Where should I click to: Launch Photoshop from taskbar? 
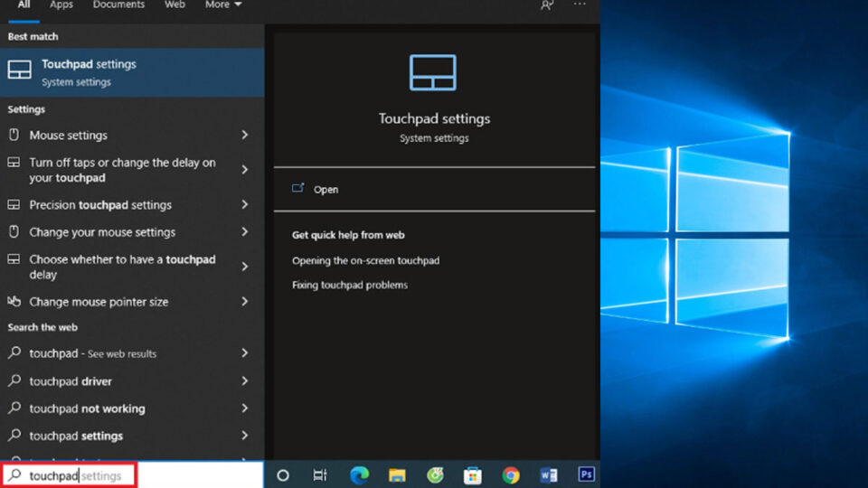[x=586, y=474]
